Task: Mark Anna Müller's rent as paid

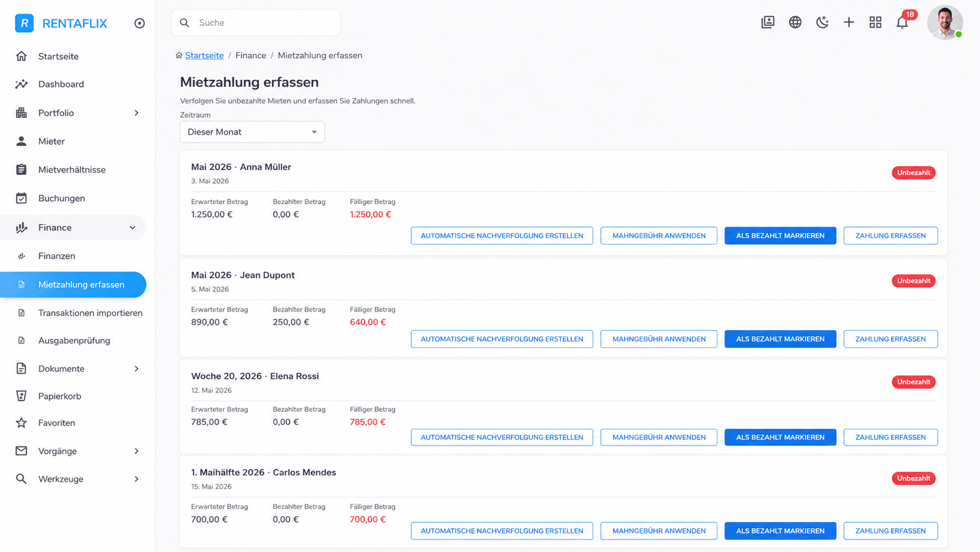Action: [780, 236]
